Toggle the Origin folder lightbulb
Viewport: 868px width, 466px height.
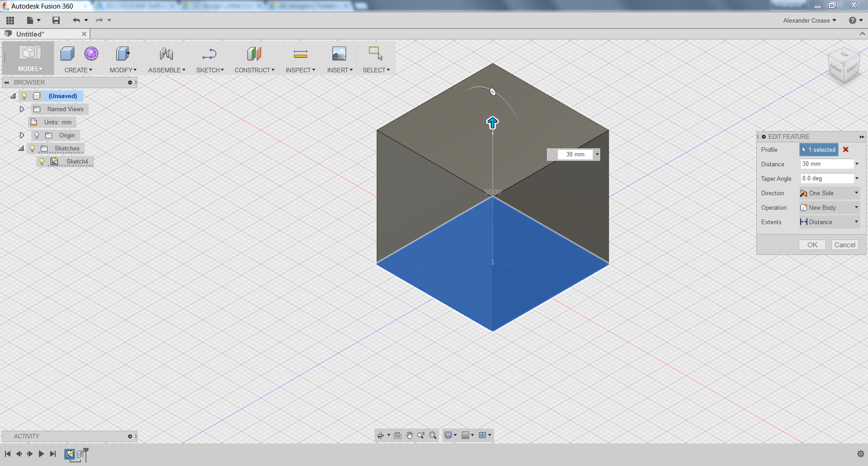37,135
